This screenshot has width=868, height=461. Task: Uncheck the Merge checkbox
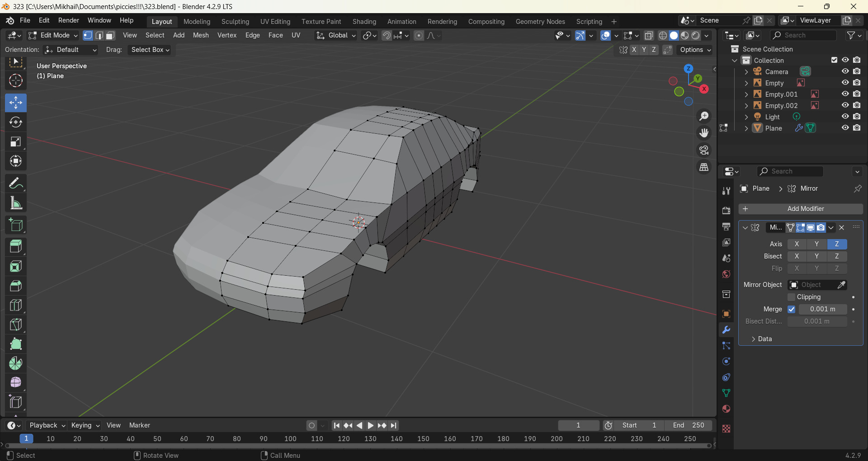point(791,309)
